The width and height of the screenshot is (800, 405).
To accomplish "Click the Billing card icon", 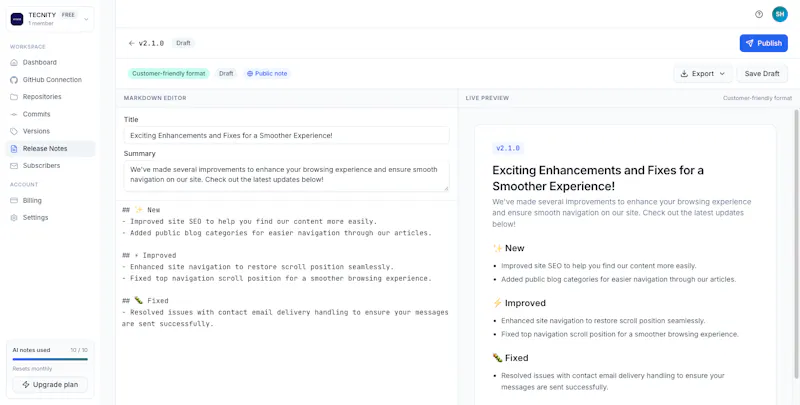I will (14, 200).
